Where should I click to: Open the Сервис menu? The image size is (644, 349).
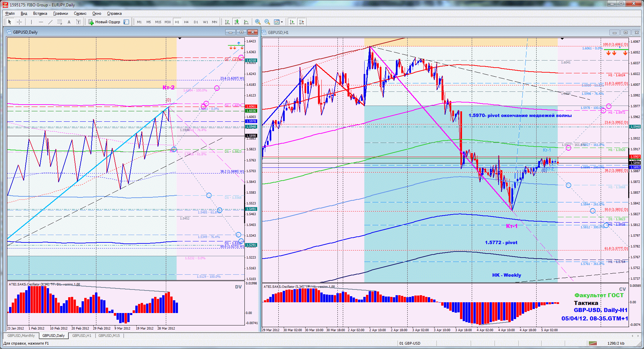click(80, 13)
